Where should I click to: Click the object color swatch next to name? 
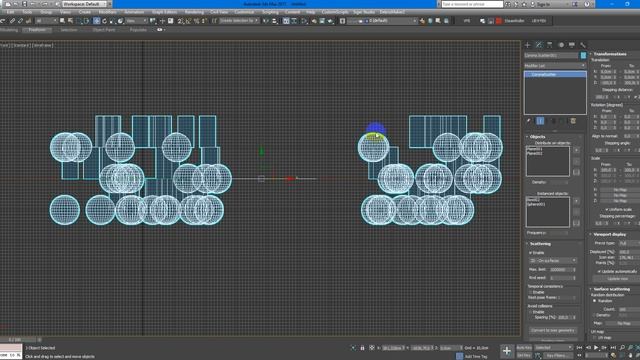pos(583,55)
